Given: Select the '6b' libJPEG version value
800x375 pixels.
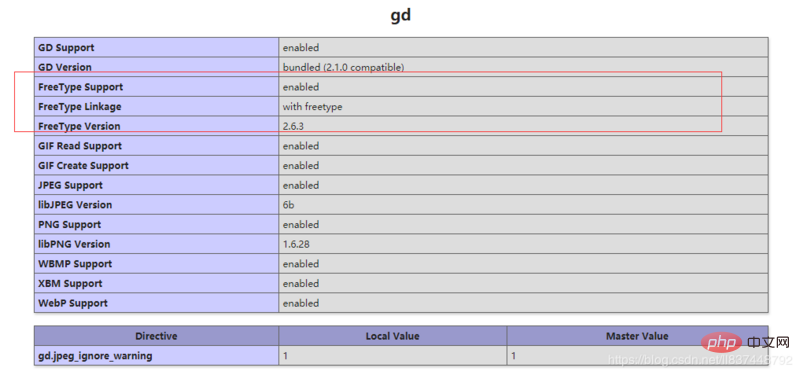Looking at the screenshot, I should click(289, 205).
